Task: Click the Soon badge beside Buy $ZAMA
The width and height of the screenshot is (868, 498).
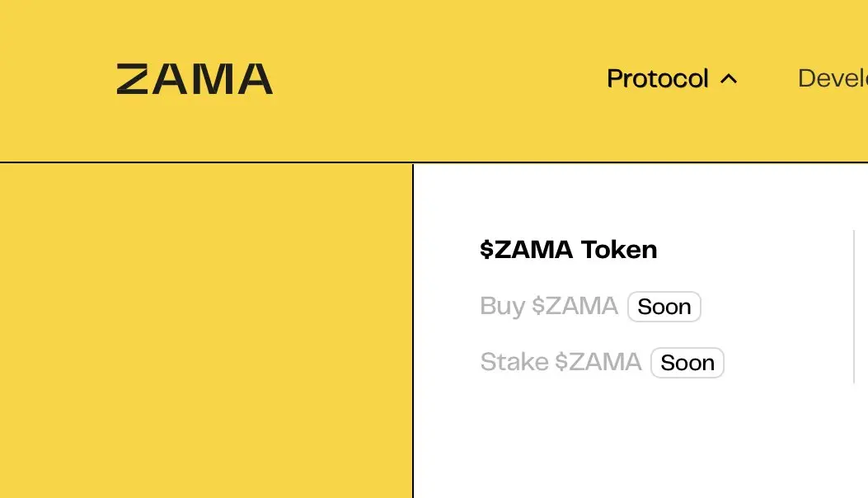Action: (x=664, y=307)
